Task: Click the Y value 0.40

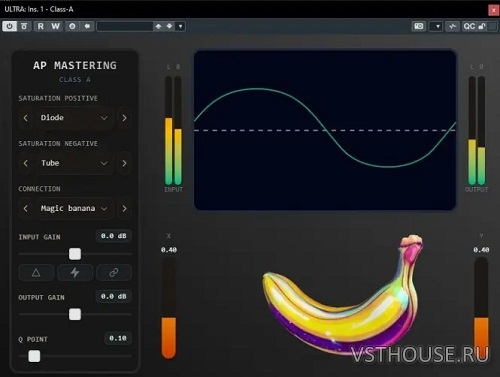Action: coord(481,250)
